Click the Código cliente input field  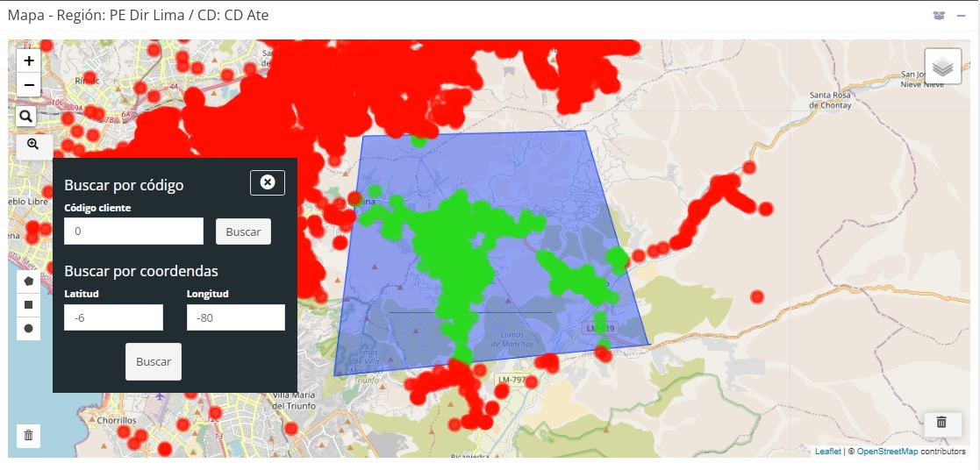[133, 231]
